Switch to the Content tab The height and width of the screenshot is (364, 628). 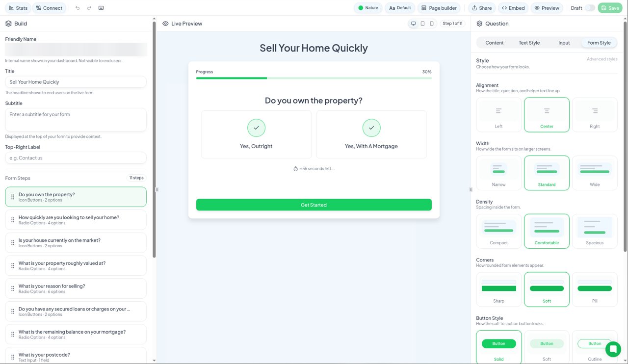pos(495,43)
